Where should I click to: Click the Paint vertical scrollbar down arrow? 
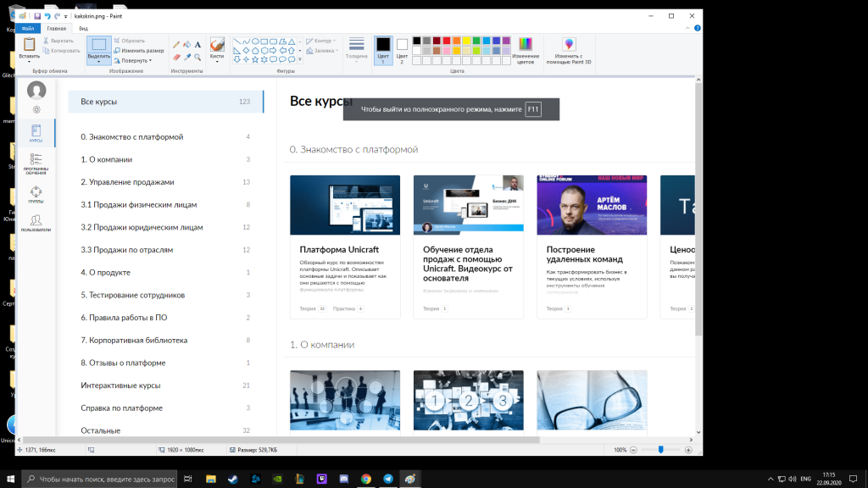point(698,432)
